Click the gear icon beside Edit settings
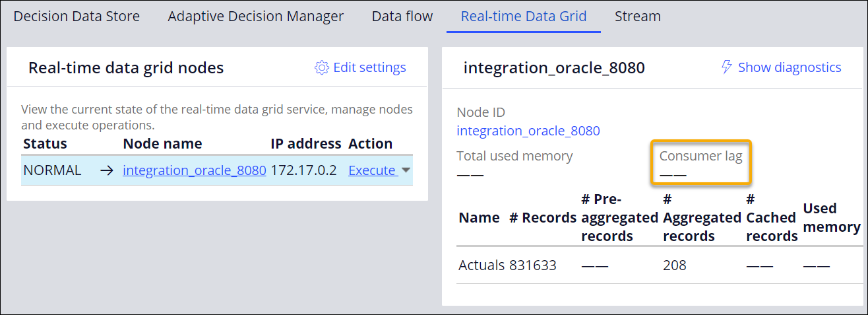 321,68
